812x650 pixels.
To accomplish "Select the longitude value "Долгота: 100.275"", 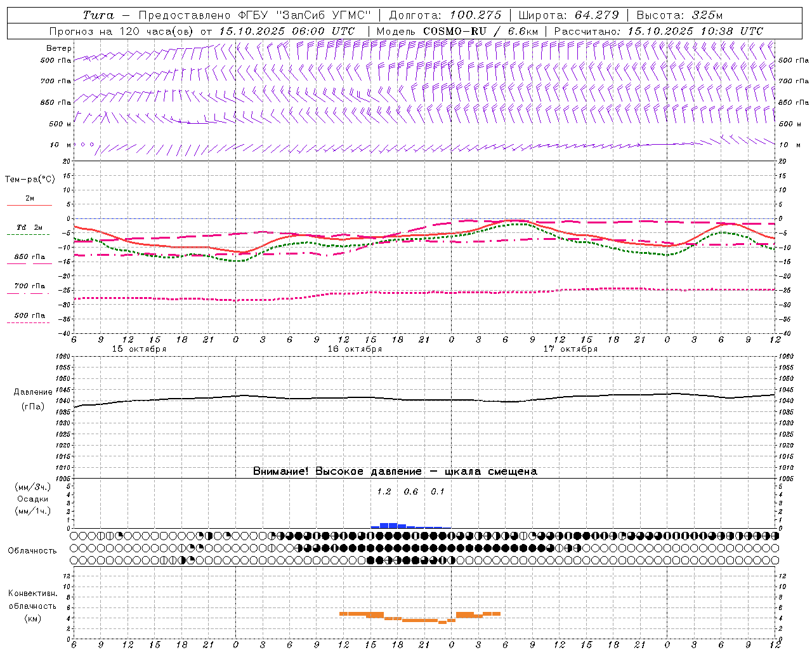I will click(x=445, y=15).
